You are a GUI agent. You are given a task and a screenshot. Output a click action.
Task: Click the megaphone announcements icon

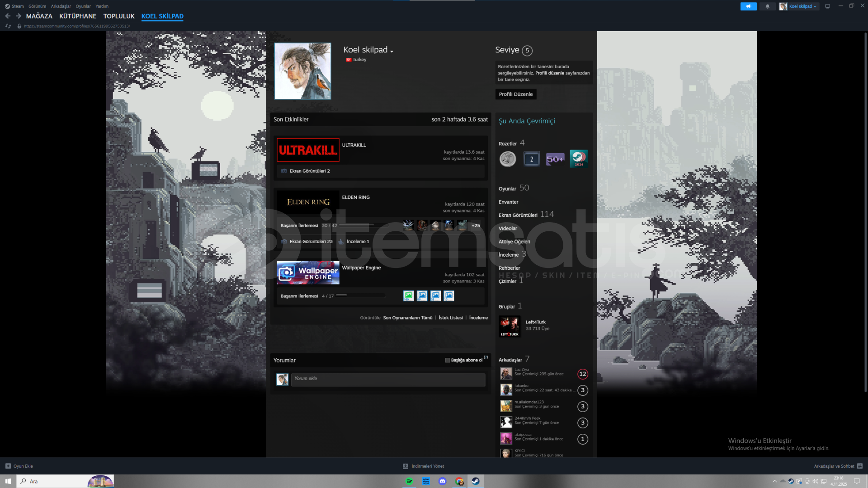pos(748,6)
